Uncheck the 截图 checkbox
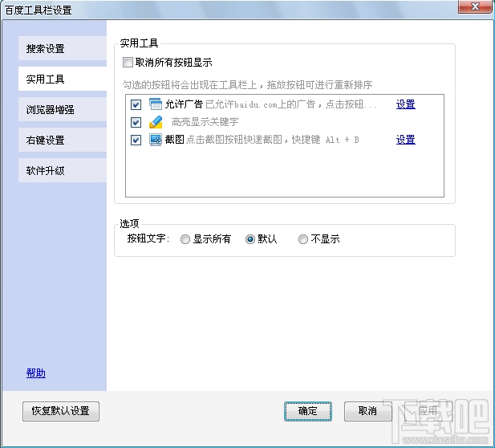The width and height of the screenshot is (495, 448). (x=136, y=140)
